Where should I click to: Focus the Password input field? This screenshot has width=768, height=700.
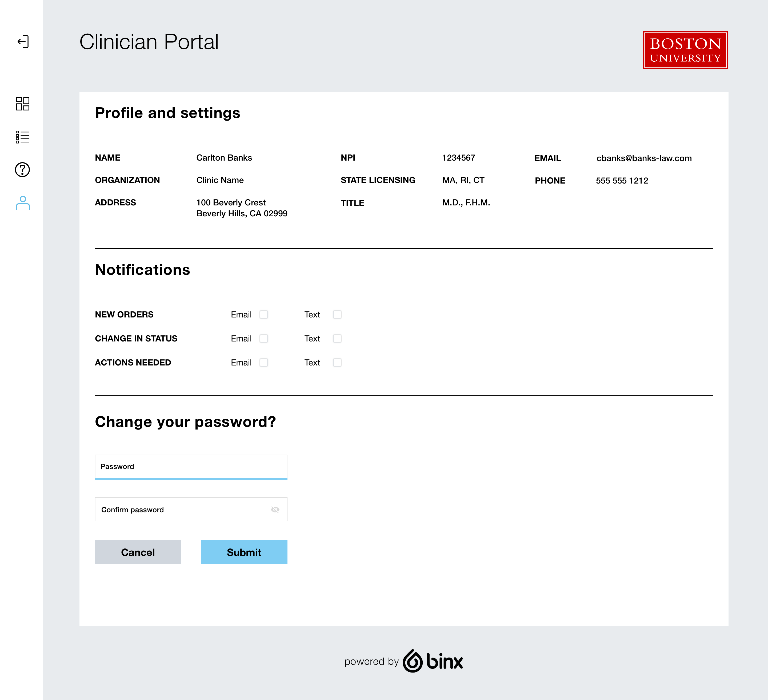[x=191, y=467]
